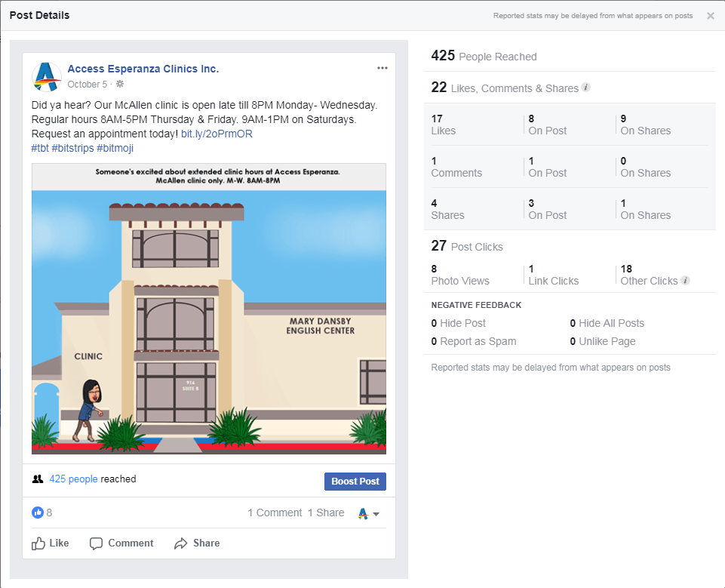
Task: Click the #bitstrips hashtag
Action: coord(72,148)
